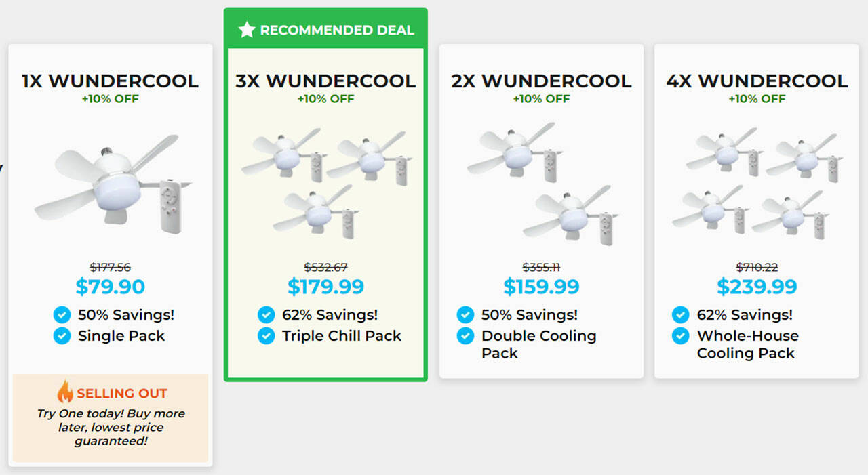Click the $239.99 four-pack price

point(757,287)
